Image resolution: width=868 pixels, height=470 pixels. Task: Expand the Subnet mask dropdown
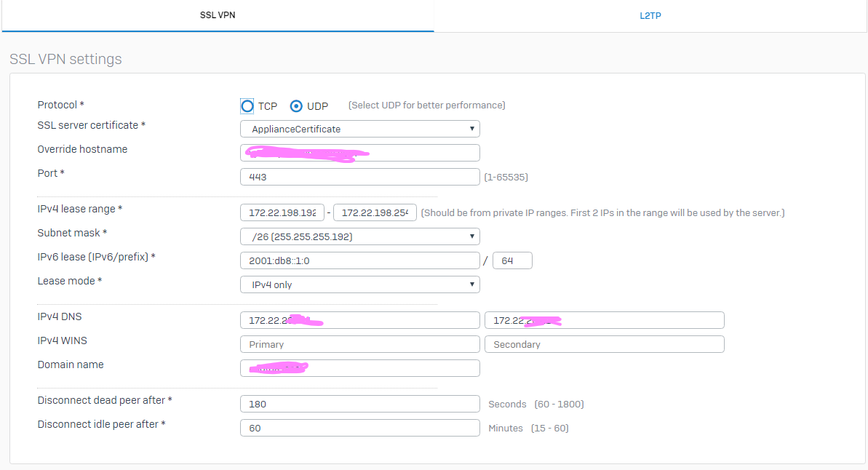(x=359, y=236)
